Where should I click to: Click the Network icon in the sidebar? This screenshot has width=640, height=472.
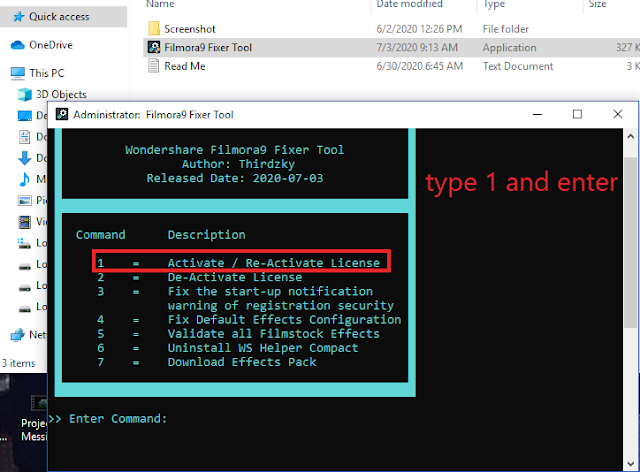pyautogui.click(x=18, y=335)
